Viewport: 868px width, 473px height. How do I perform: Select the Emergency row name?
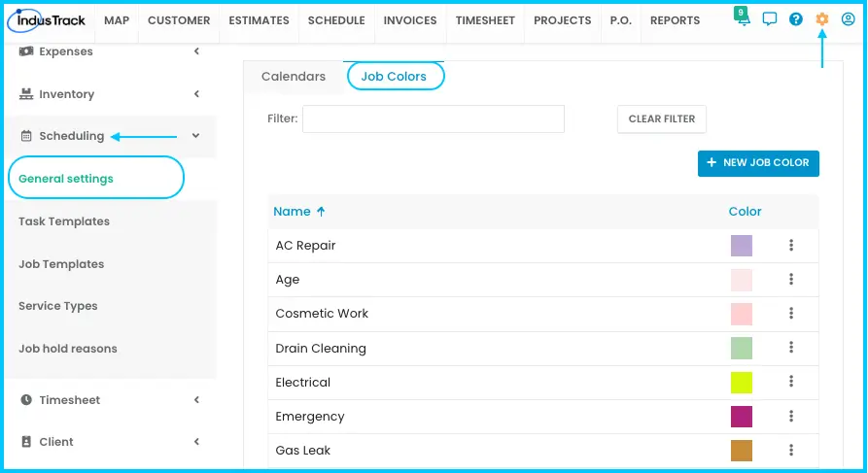(310, 416)
